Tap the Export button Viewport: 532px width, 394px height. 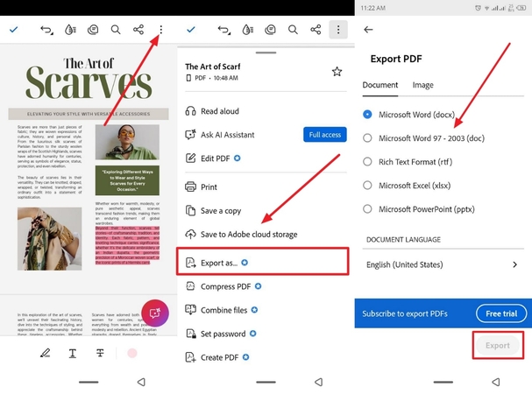498,346
